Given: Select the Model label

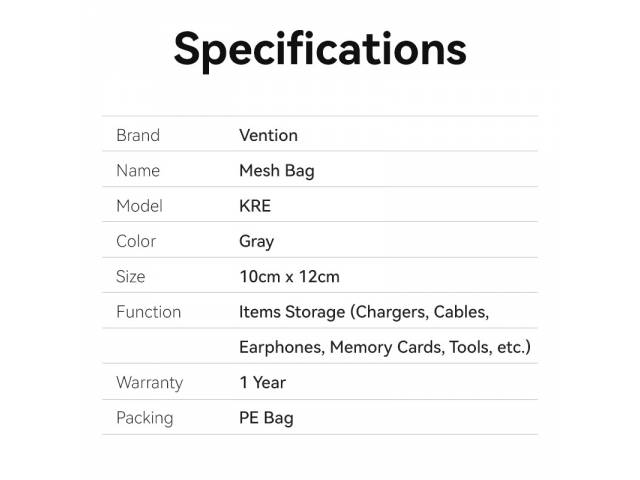Looking at the screenshot, I should pyautogui.click(x=140, y=206).
